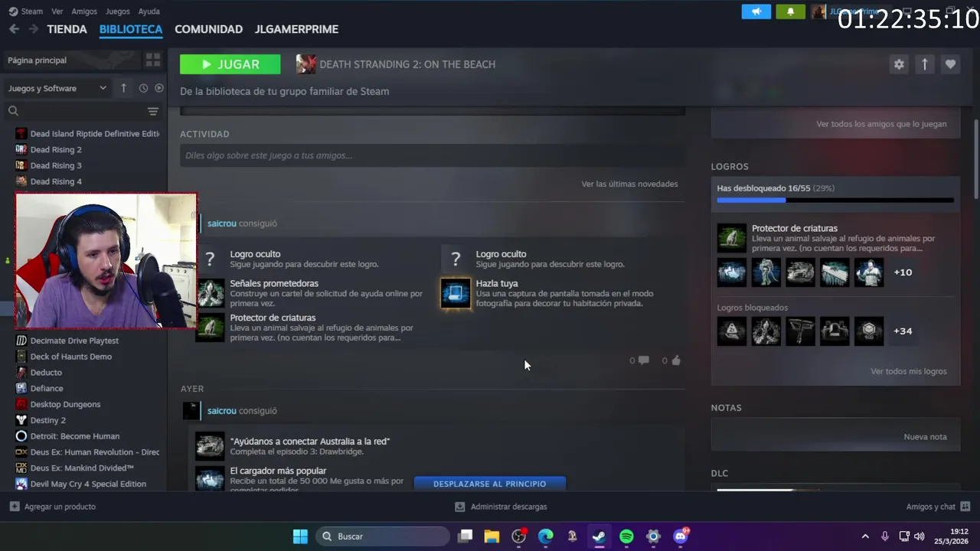Click the saicrou username under AYER
Screen dimensions: 980x551
pos(222,411)
